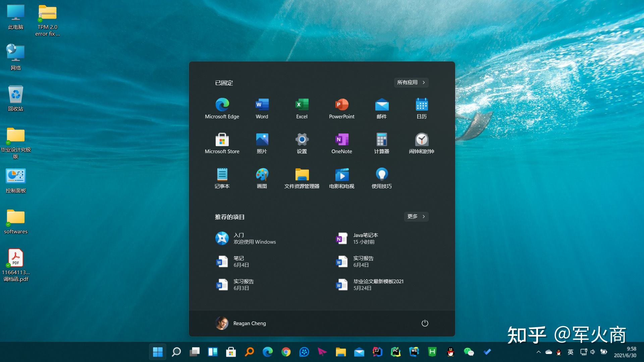
Task: Open the 日历 (Calendar) pinned app
Action: 422,109
